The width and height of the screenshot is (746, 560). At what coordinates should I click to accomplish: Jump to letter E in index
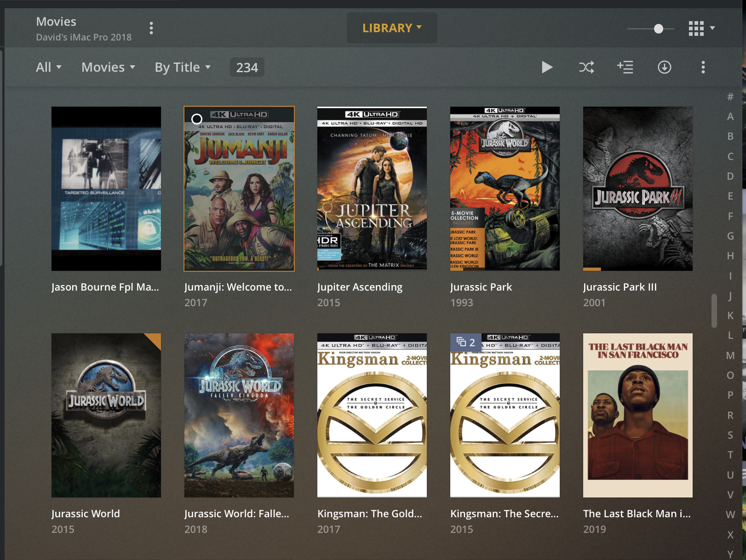point(730,196)
